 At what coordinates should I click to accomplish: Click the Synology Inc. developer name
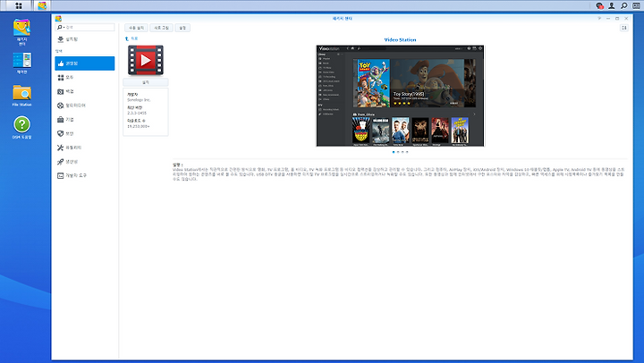139,100
